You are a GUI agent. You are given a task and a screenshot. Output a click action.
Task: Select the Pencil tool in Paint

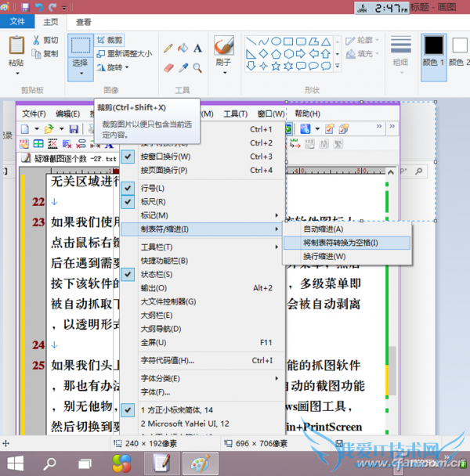(168, 48)
